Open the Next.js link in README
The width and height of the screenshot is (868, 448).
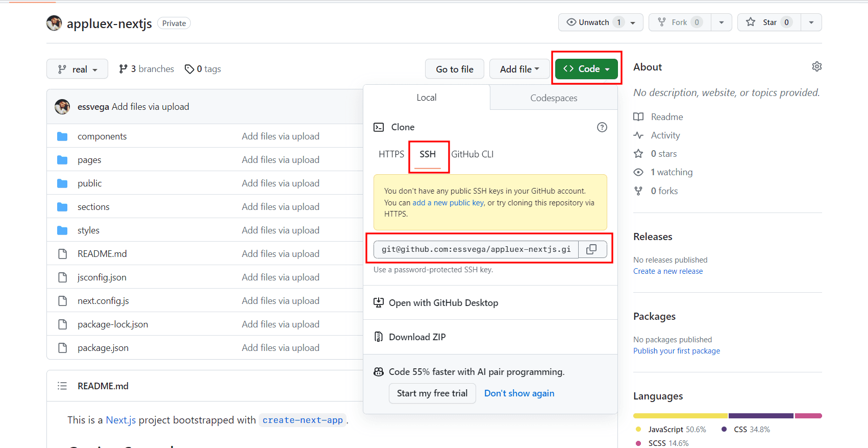[121, 420]
